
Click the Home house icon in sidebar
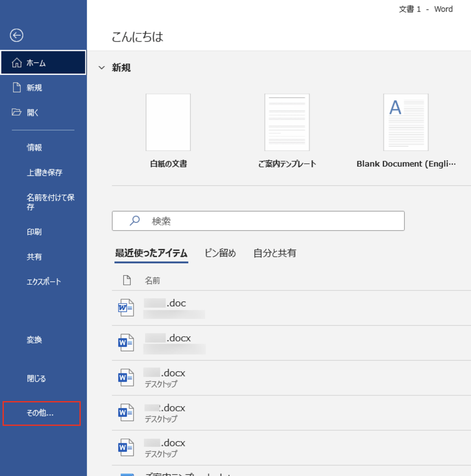[x=17, y=63]
